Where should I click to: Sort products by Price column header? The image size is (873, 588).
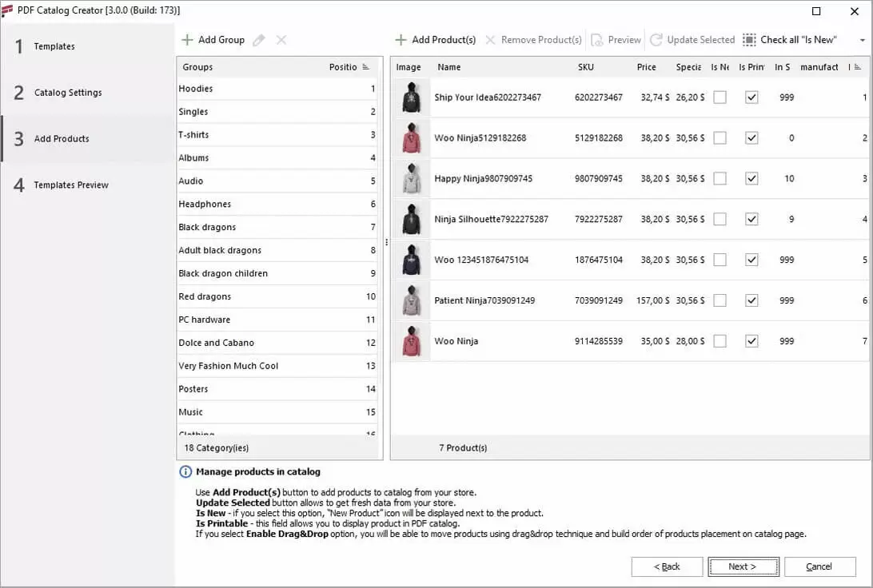coord(646,67)
